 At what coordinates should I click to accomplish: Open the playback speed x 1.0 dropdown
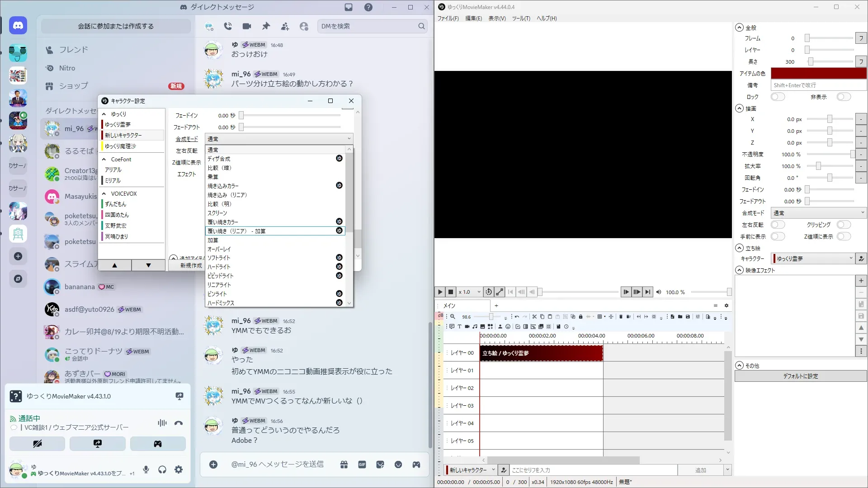coord(469,292)
